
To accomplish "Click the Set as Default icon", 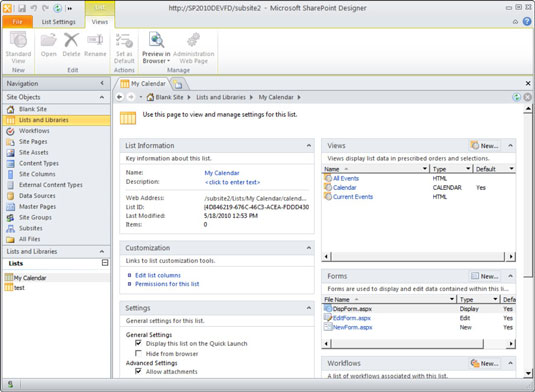I will (124, 41).
